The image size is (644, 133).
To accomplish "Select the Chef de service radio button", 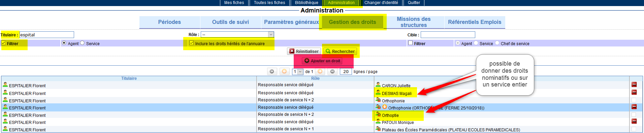I will (497, 43).
